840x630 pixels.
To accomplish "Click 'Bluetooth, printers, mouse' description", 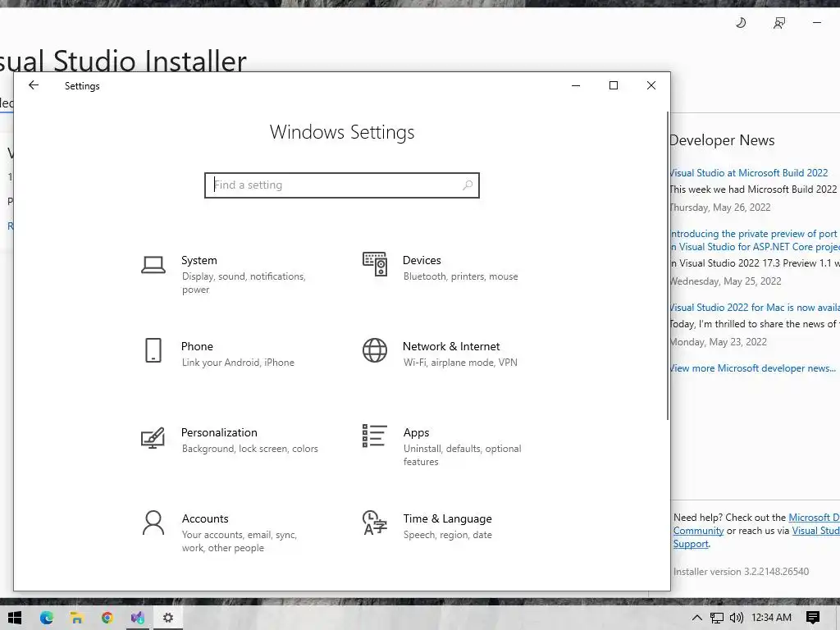I will 461,276.
